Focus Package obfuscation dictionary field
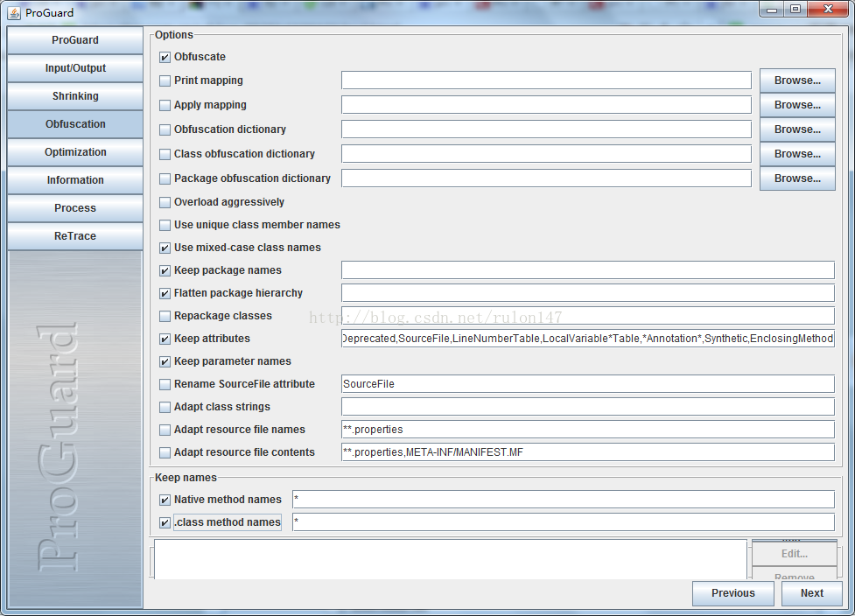 click(x=546, y=178)
